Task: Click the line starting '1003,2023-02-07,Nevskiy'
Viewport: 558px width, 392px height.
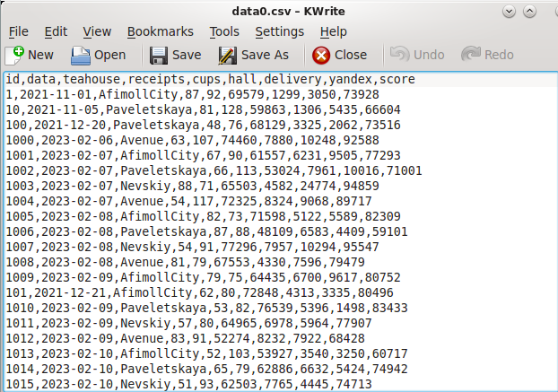Action: pos(193,186)
